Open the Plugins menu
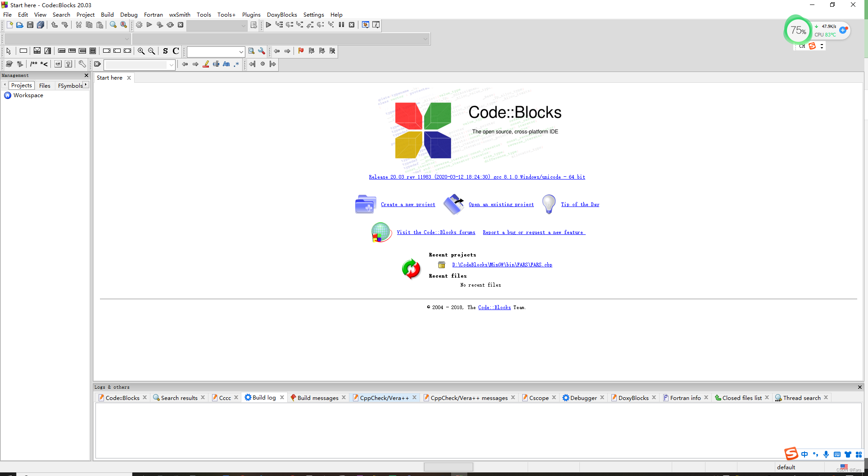 pos(251,15)
